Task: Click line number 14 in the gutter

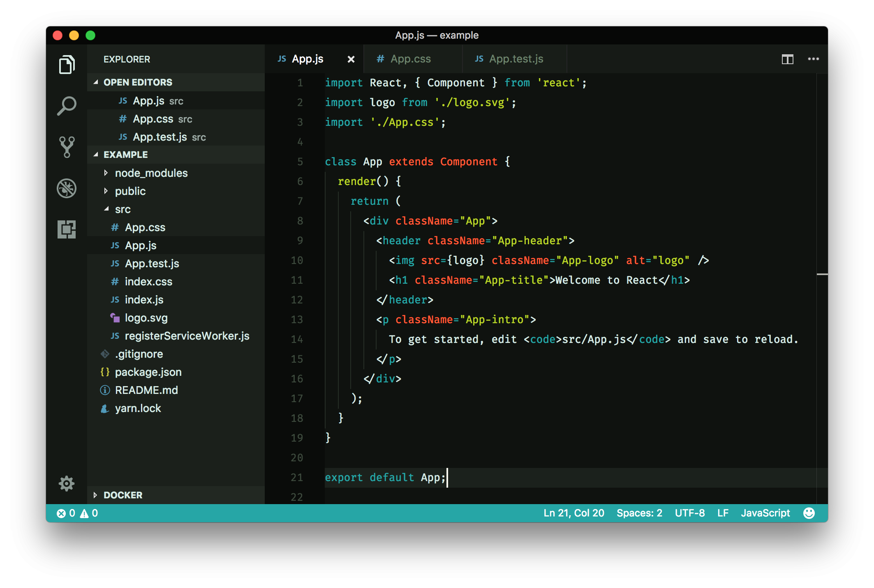Action: point(297,339)
